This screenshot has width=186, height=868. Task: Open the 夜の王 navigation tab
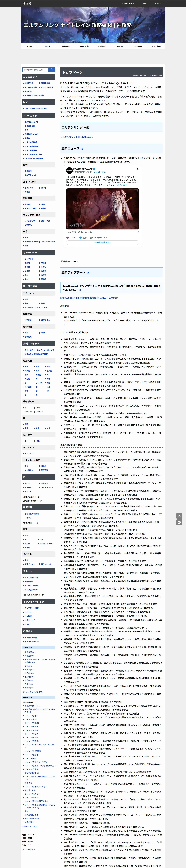coord(120,46)
